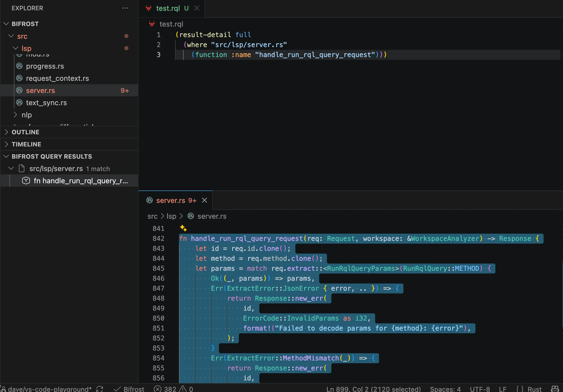Click Ln 899, Col 2 cursor position
The width and height of the screenshot is (563, 392).
click(x=373, y=389)
